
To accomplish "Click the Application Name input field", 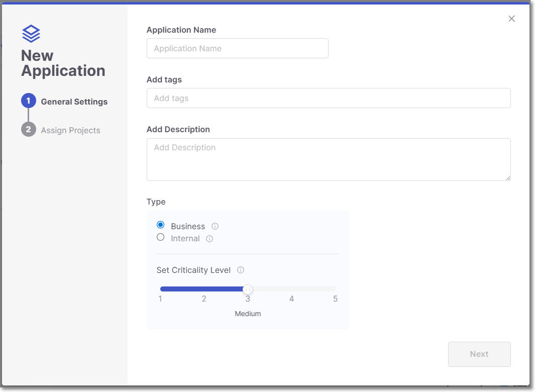I will 237,48.
